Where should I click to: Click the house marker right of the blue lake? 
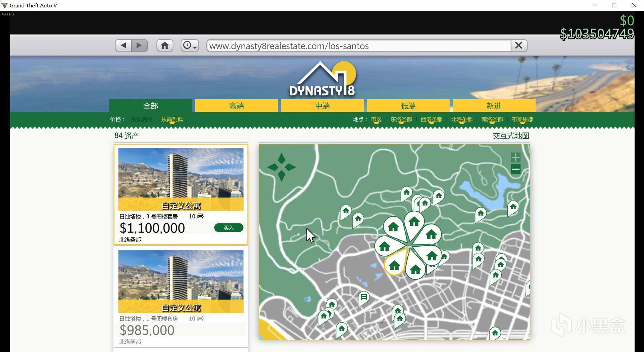513,208
